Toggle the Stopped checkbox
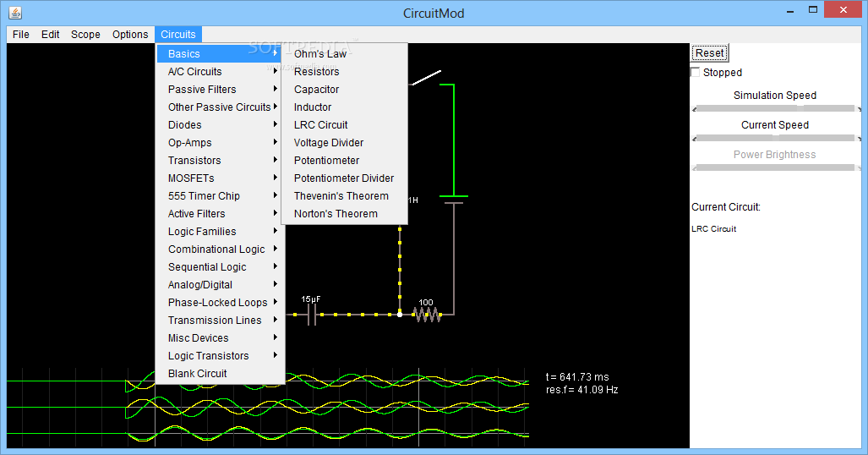 tap(696, 72)
